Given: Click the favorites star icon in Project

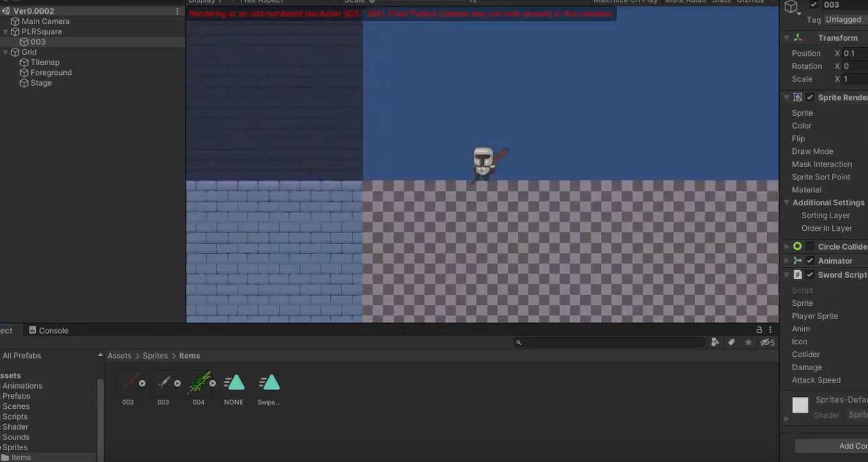Looking at the screenshot, I should coord(748,343).
